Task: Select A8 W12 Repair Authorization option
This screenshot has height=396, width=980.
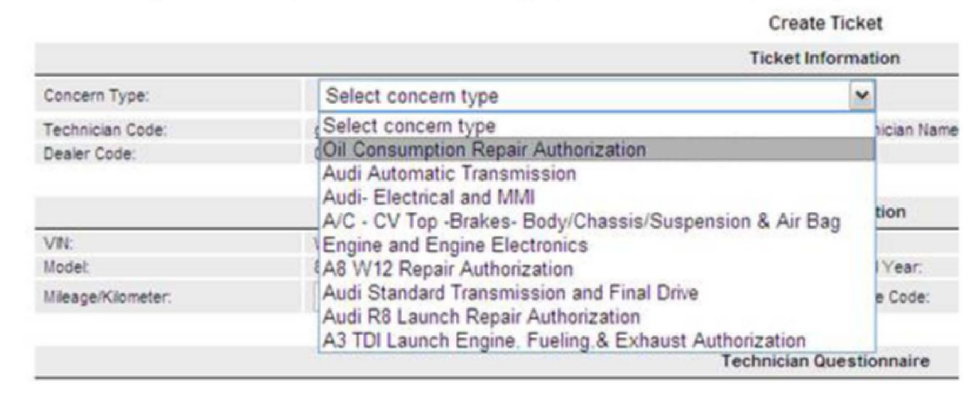Action: coord(448,269)
